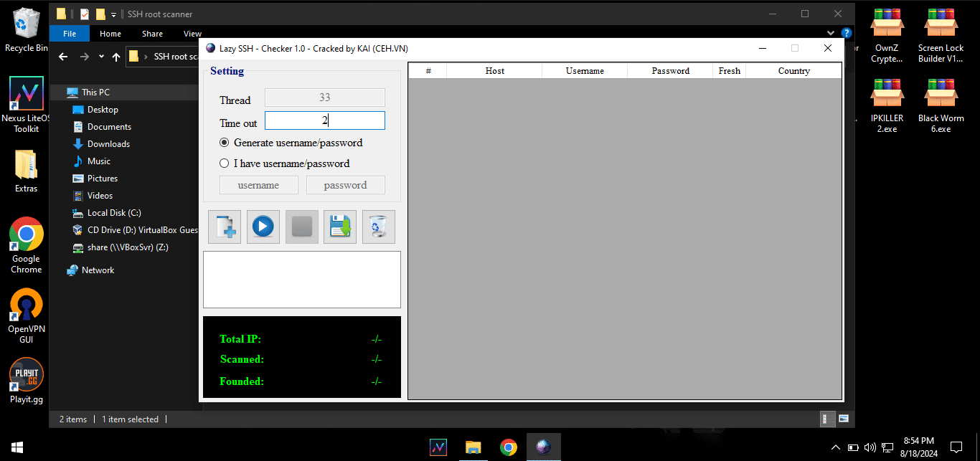980x461 pixels.
Task: Click the password text field
Action: coord(346,185)
